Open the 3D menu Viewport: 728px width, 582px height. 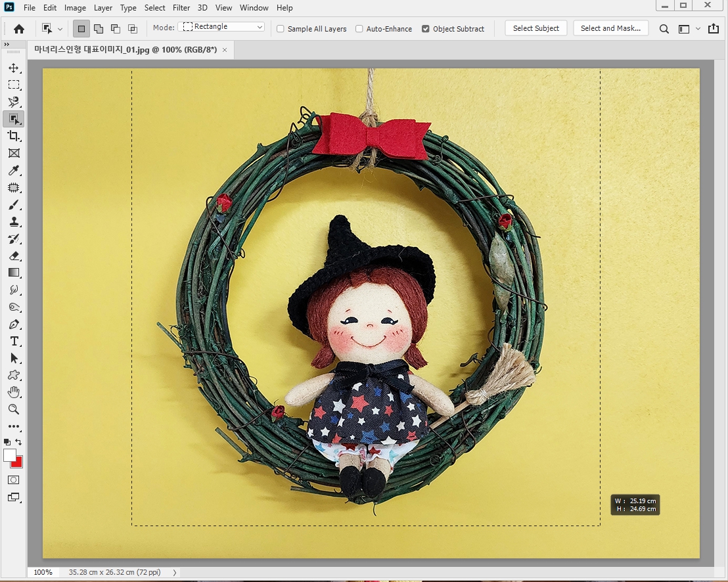coord(202,7)
